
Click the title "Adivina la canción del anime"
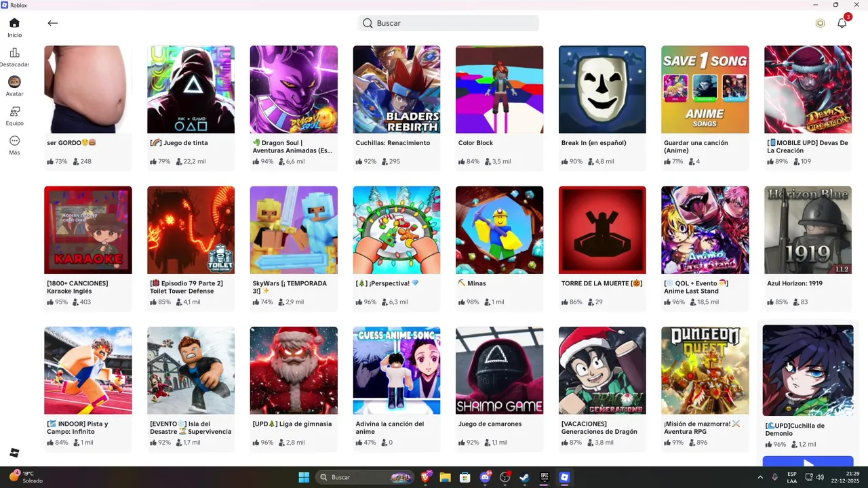pos(390,428)
